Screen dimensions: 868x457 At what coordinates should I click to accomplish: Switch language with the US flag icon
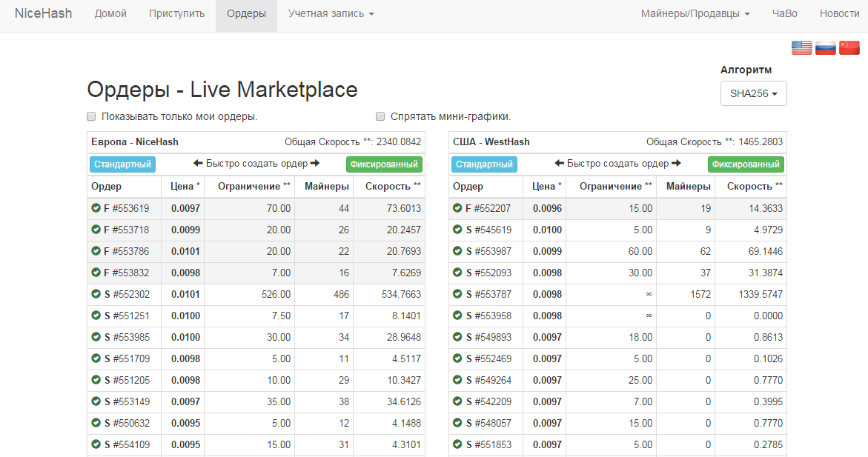point(801,48)
